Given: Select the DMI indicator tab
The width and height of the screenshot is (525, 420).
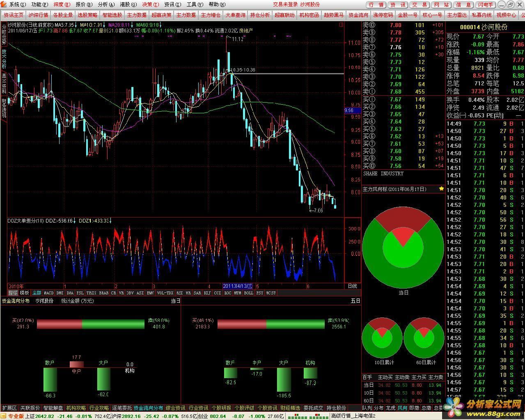Looking at the screenshot, I should pos(60,293).
